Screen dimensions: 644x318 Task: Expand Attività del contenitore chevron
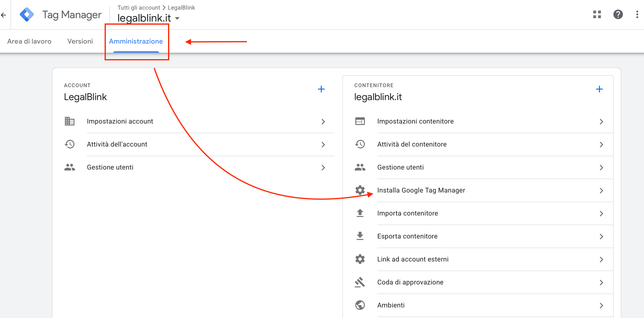601,145
